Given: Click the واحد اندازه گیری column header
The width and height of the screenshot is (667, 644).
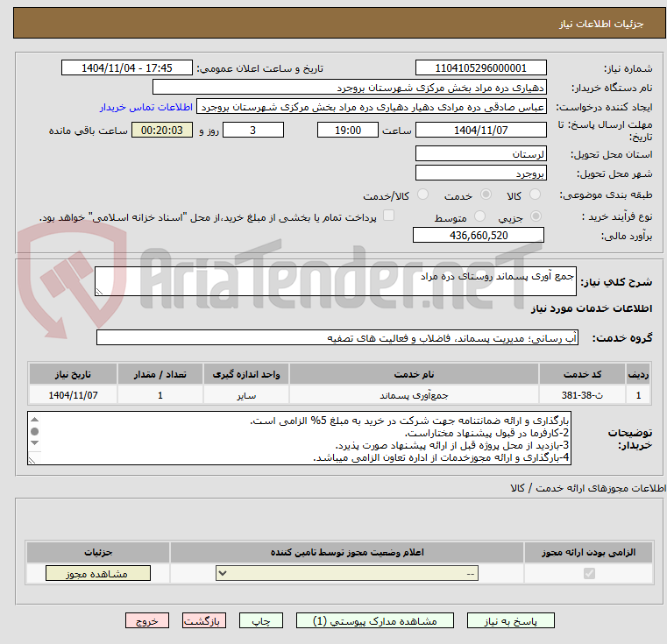Looking at the screenshot, I should (246, 374).
